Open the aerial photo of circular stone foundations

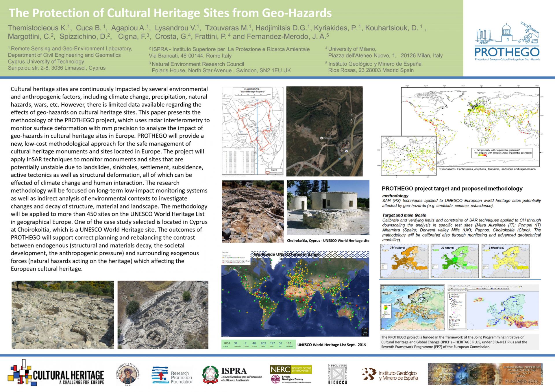[163, 315]
